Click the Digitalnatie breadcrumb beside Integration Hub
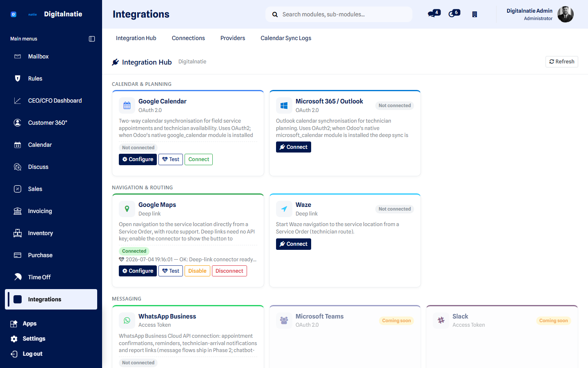 click(192, 62)
